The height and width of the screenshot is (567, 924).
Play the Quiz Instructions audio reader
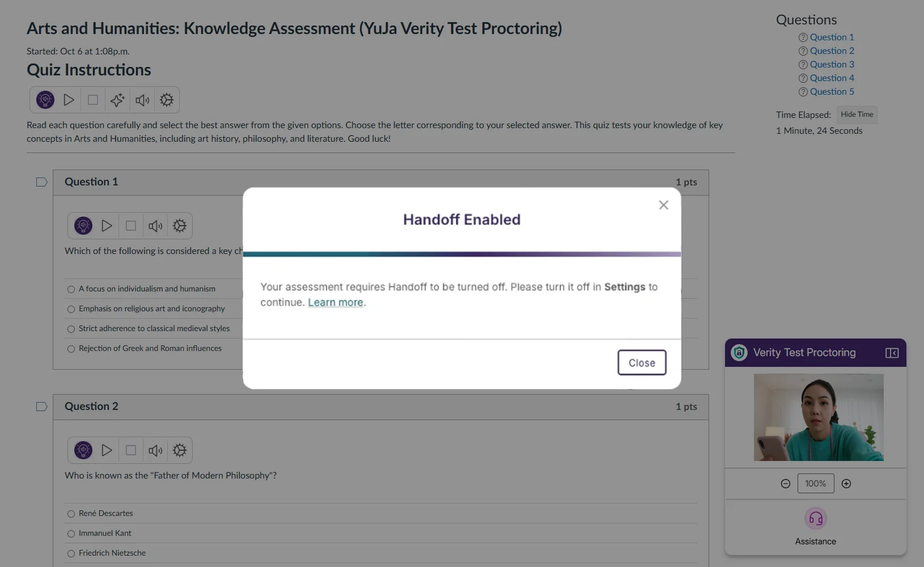[x=69, y=100]
